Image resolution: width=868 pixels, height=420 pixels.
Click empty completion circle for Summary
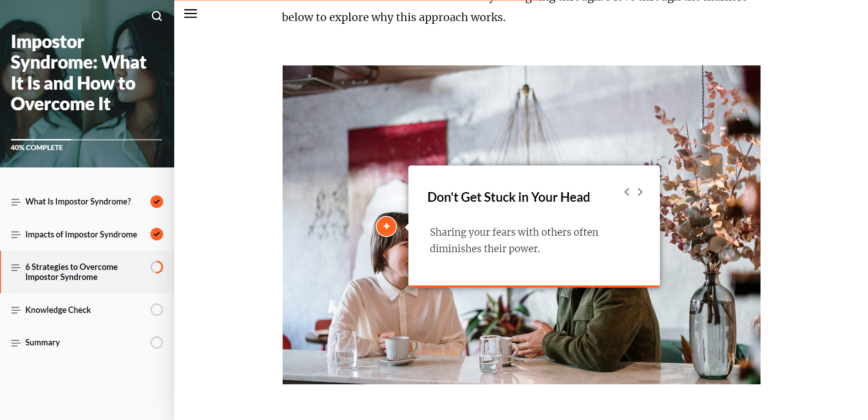[x=157, y=343]
